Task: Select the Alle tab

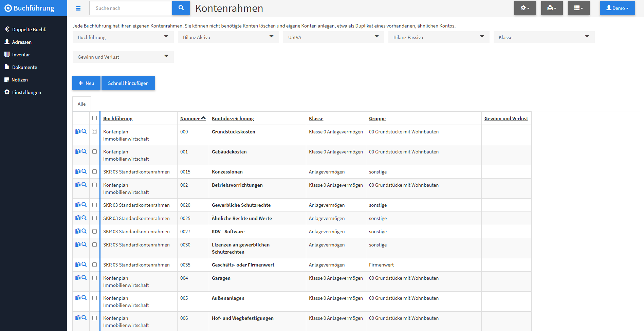Action: (81, 104)
